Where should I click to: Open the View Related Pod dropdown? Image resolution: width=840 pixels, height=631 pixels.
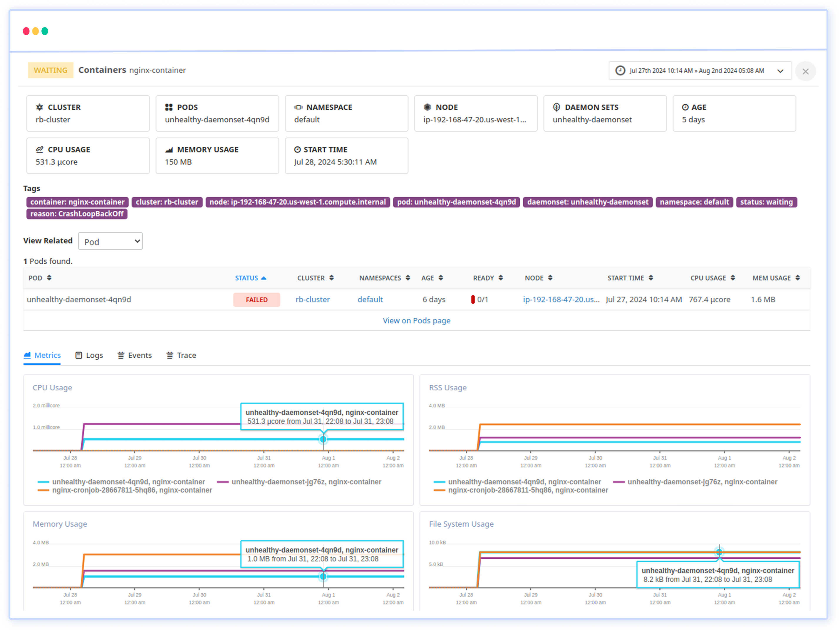click(x=110, y=241)
